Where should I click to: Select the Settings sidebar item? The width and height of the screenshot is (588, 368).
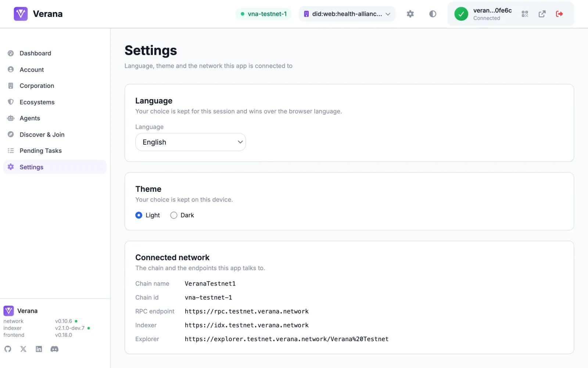tap(55, 167)
